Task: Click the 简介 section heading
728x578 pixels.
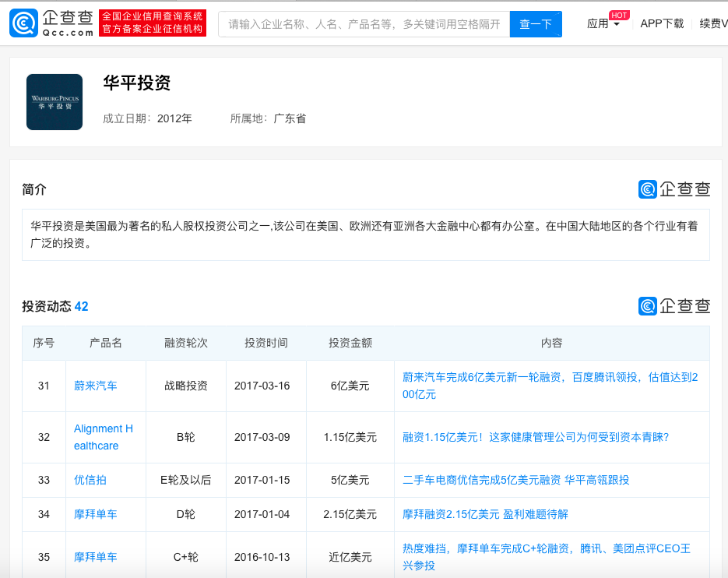Action: (34, 189)
